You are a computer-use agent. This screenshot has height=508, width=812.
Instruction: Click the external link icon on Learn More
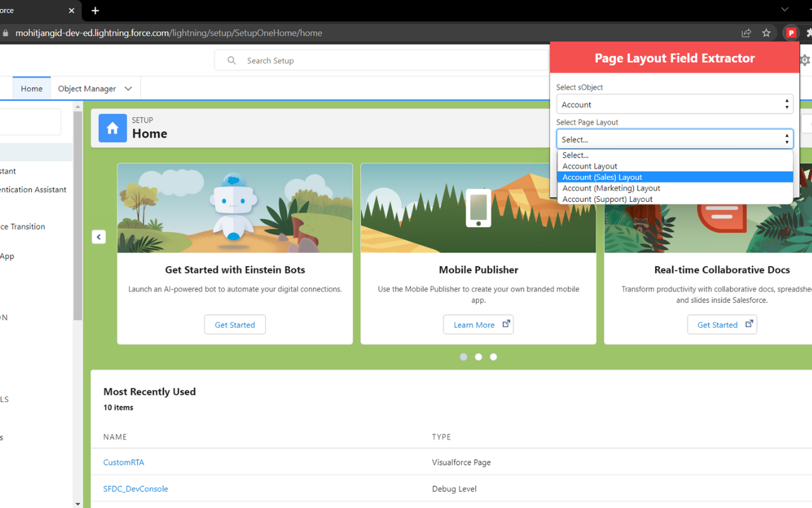506,324
